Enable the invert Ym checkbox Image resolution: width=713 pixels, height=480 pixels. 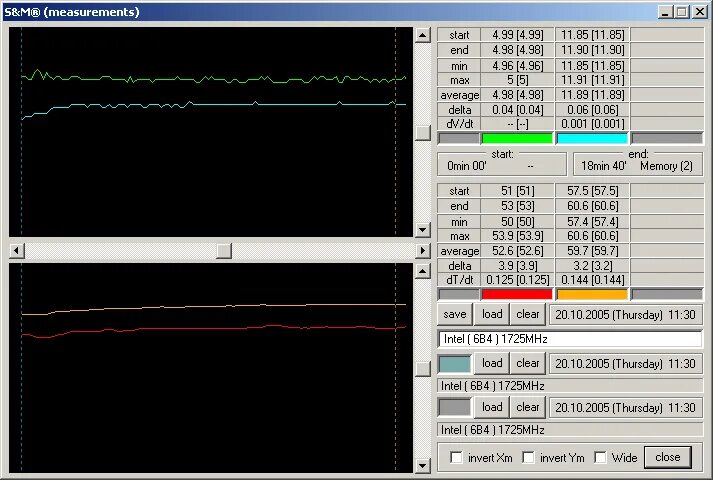coord(528,457)
